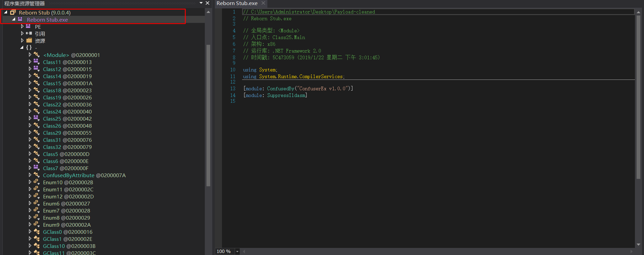Open the assembly explorer panel options arrow
This screenshot has height=255, width=644.
201,3
